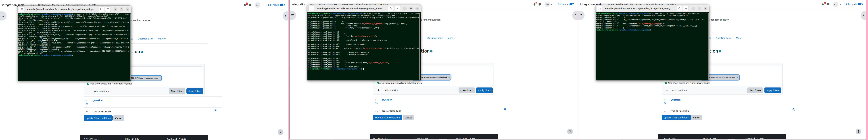Uncheck Also show questions from subcategories on the middle screen

pyautogui.click(x=378, y=83)
